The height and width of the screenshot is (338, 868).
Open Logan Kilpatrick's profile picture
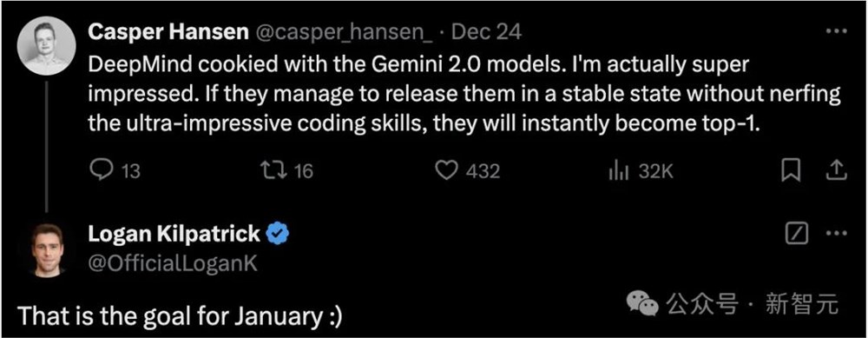tap(48, 250)
